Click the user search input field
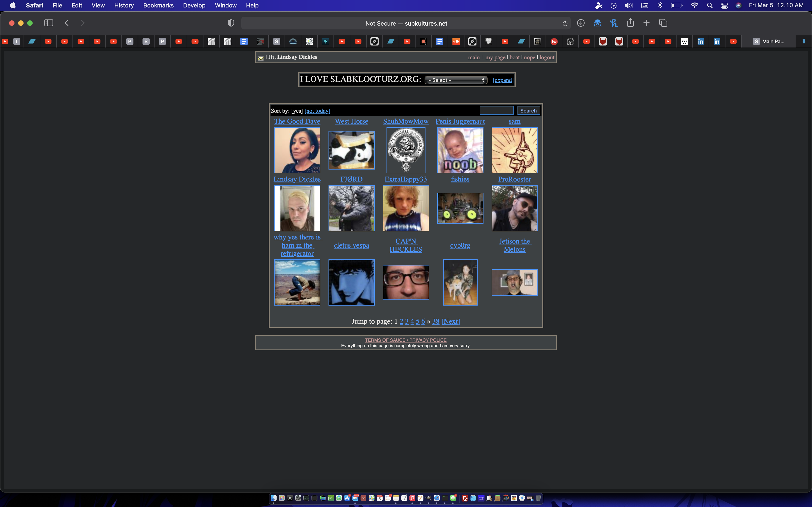 coord(496,111)
